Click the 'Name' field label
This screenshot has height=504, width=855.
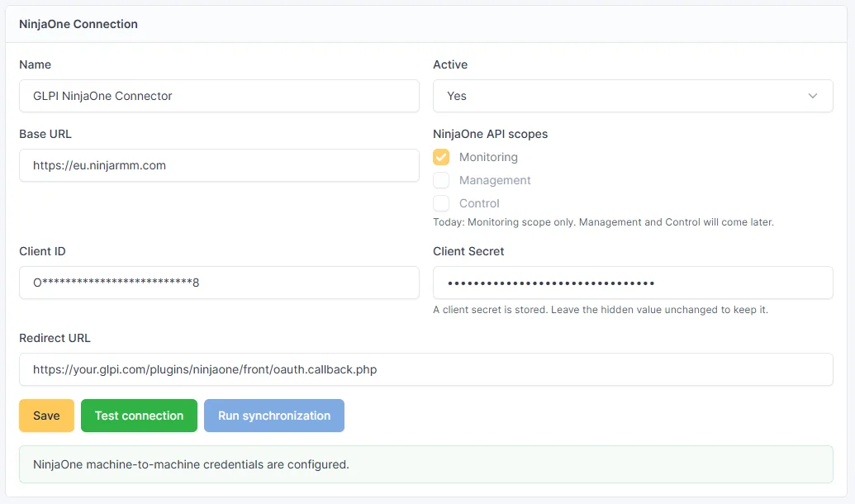(x=35, y=64)
